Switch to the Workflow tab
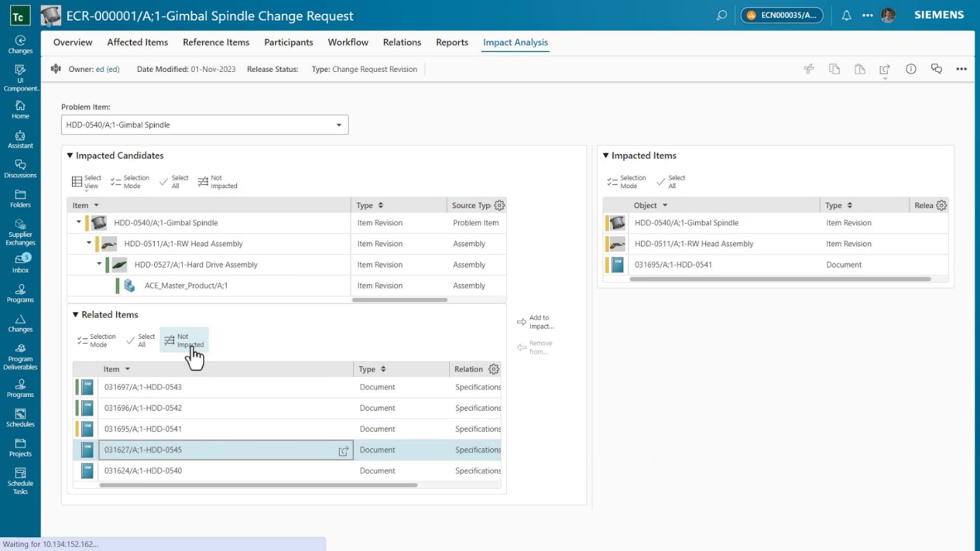Screen dimensions: 980x551 coord(347,42)
